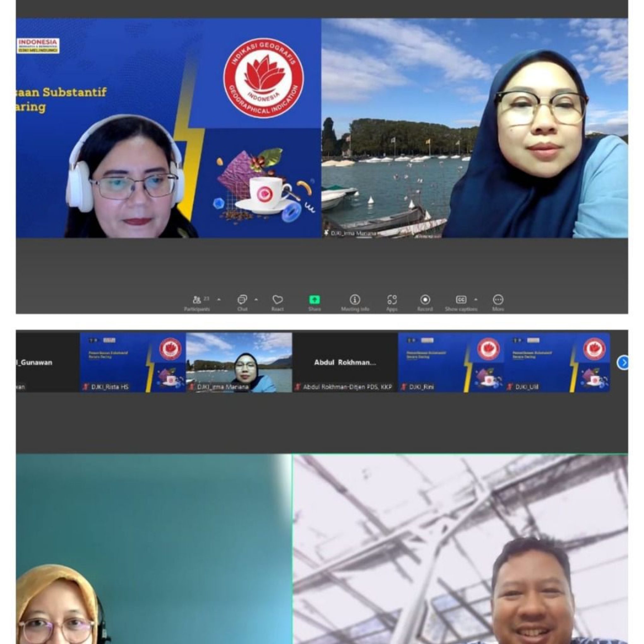Click the muted mic icon beside DJKI_Rista HS
The height and width of the screenshot is (644, 644).
tap(86, 387)
